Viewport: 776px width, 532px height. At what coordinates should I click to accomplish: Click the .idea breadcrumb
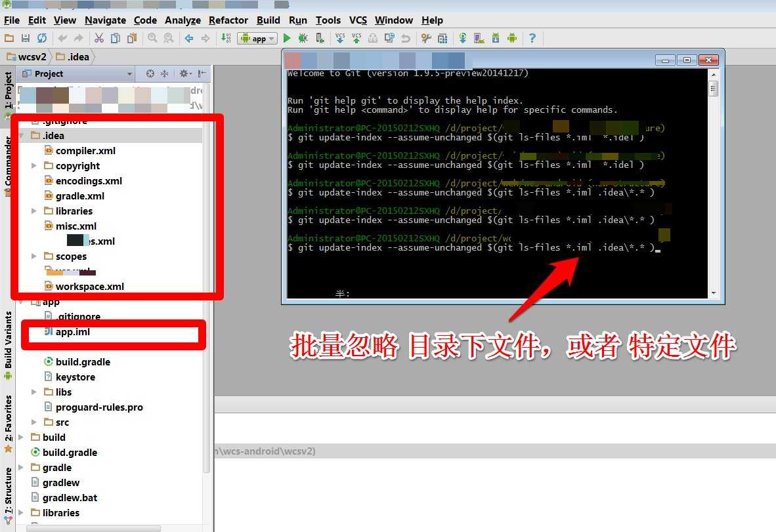[x=73, y=57]
